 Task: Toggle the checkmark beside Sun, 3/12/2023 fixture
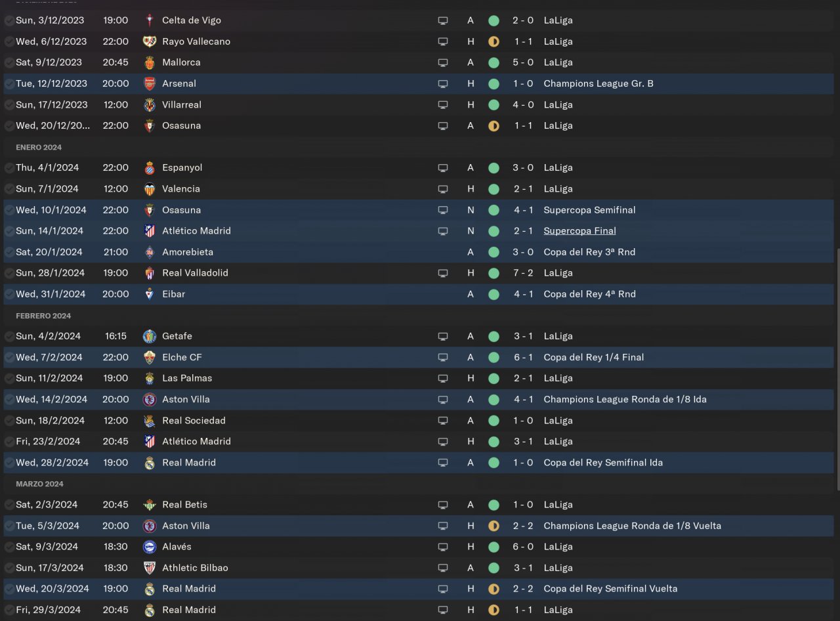click(x=9, y=20)
